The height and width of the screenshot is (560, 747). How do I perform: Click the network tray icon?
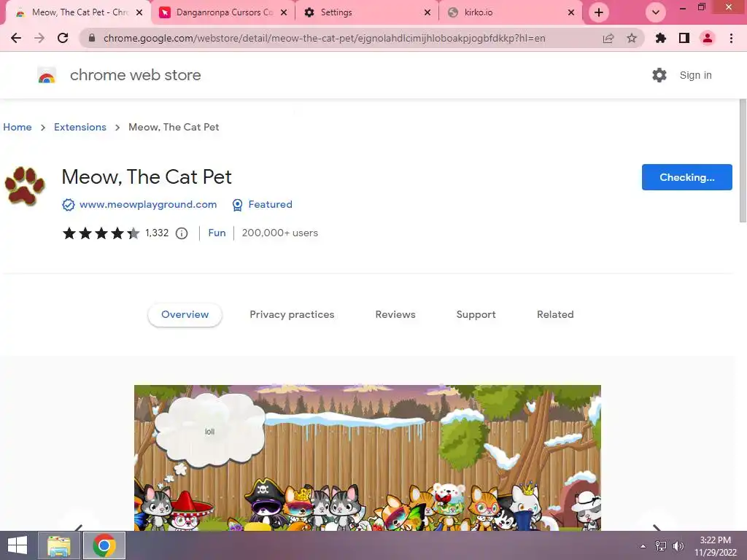pyautogui.click(x=661, y=546)
